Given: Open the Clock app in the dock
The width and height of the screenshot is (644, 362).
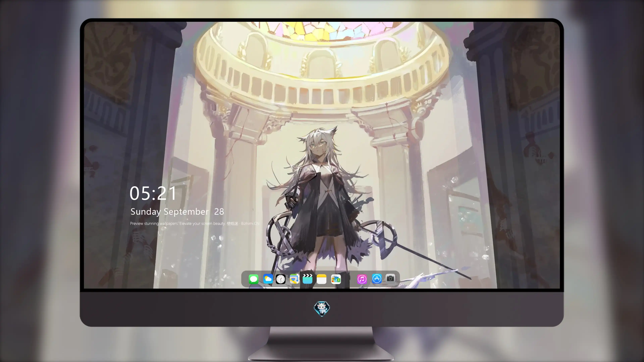Looking at the screenshot, I should [281, 279].
